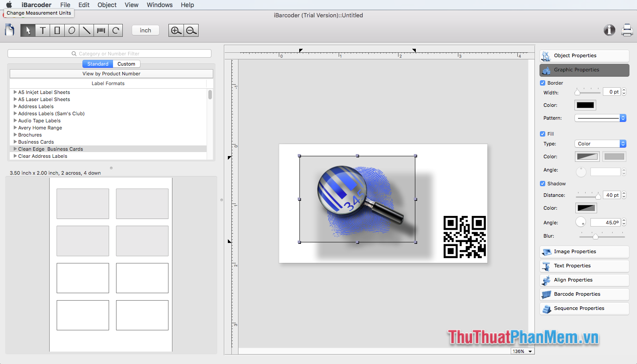Select the Line tool
This screenshot has height=364, width=637.
click(x=86, y=30)
